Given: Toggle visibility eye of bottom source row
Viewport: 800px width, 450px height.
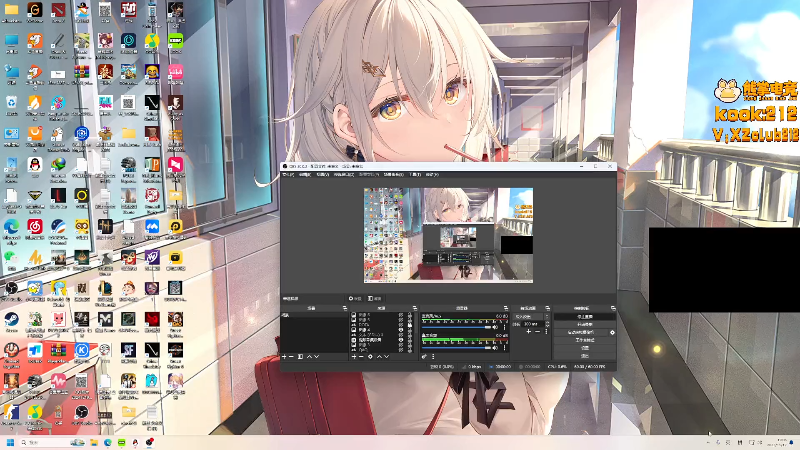Looking at the screenshot, I should coord(401,350).
